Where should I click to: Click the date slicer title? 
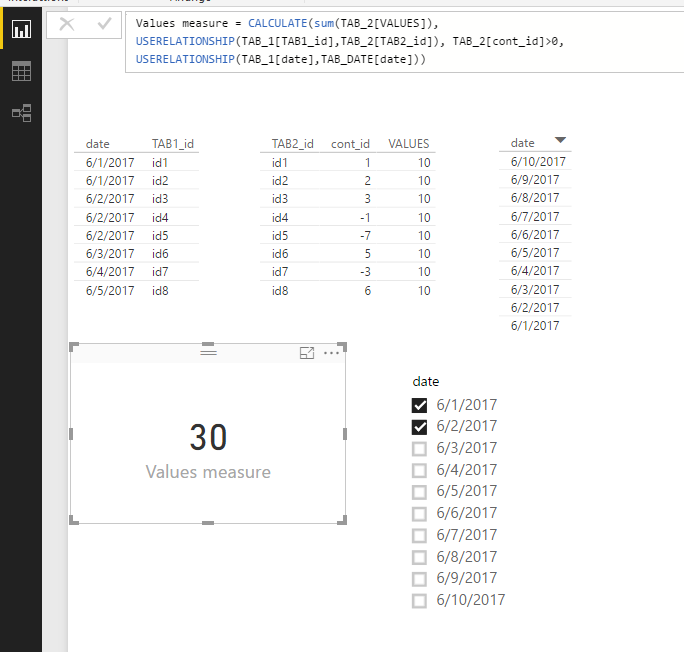tap(426, 382)
